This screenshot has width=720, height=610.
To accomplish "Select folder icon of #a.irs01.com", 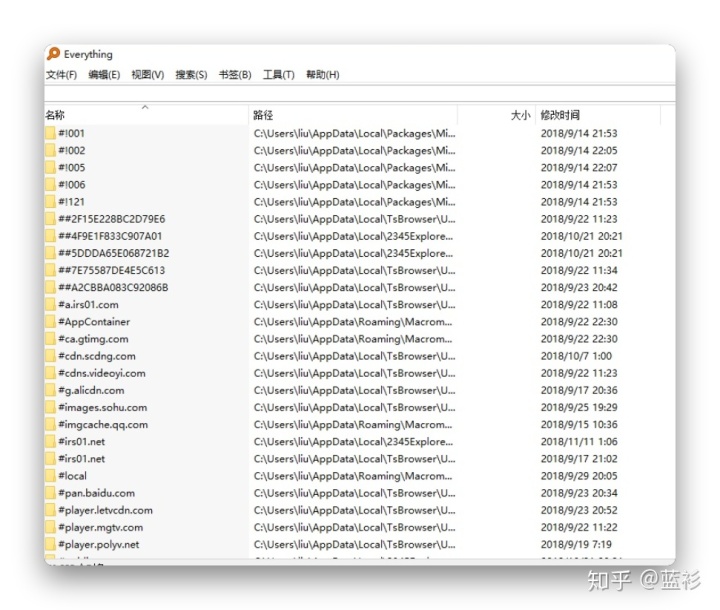I will coord(50,305).
